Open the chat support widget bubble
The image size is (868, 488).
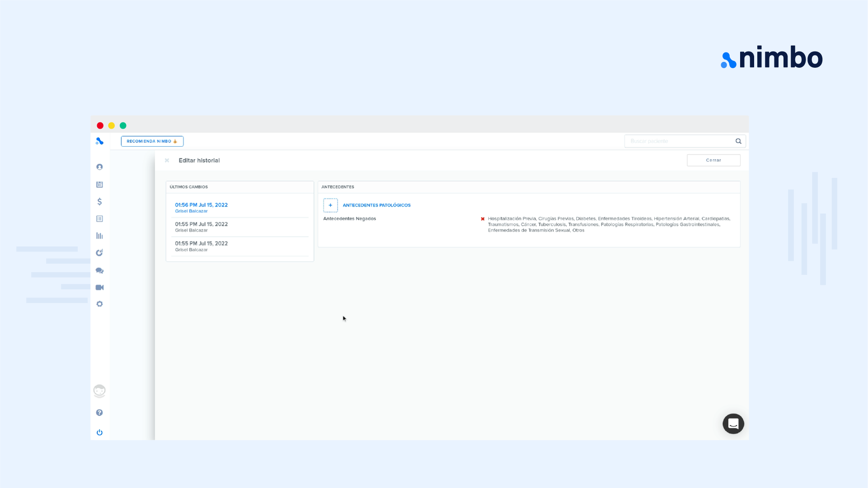733,423
